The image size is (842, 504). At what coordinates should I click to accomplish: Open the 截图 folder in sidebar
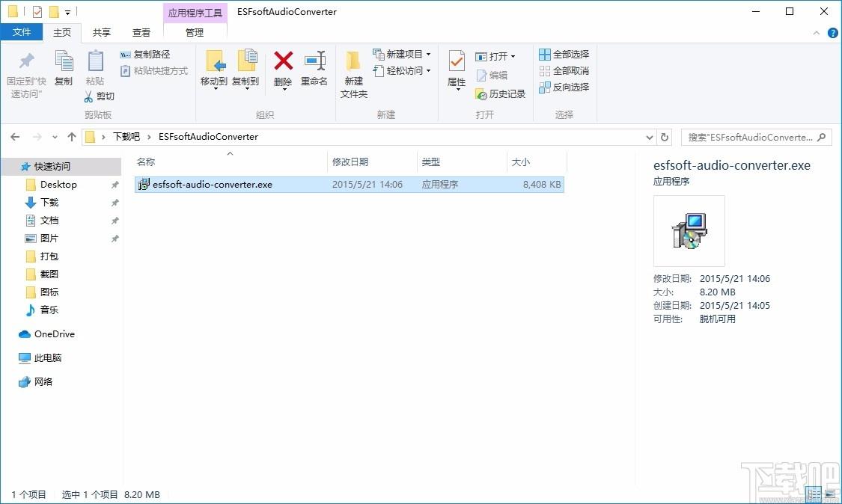[x=49, y=274]
